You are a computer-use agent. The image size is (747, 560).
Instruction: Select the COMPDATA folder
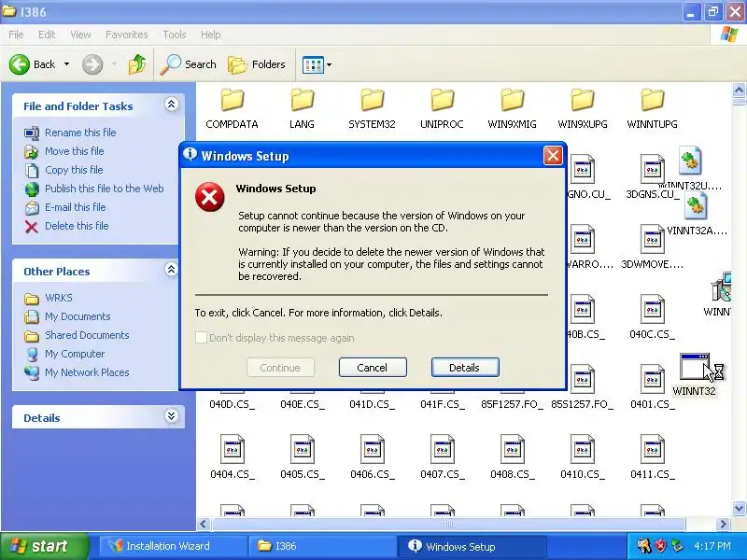point(232,109)
